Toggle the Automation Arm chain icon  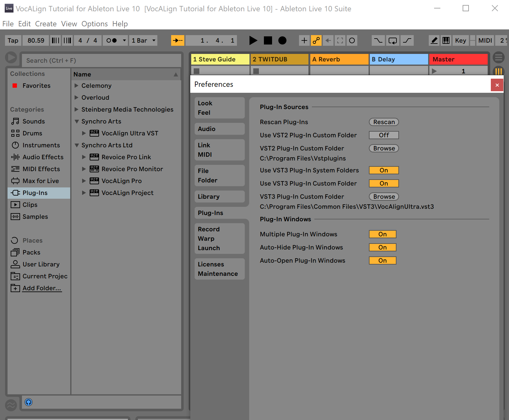click(x=316, y=40)
